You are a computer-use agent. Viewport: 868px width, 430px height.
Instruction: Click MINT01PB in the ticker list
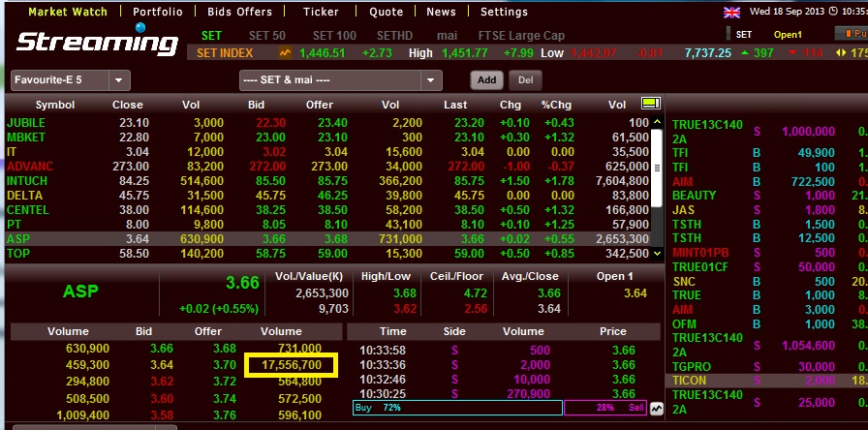pyautogui.click(x=700, y=253)
